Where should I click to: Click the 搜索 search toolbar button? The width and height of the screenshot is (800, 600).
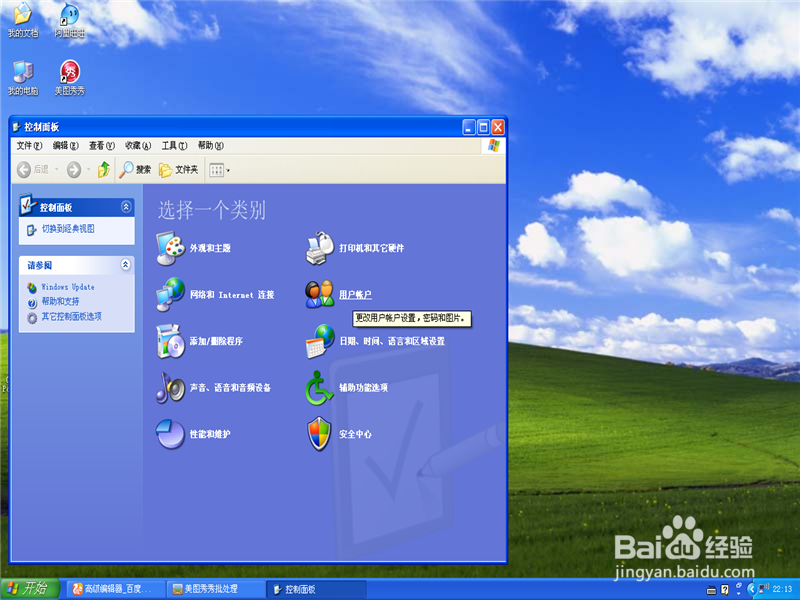135,169
